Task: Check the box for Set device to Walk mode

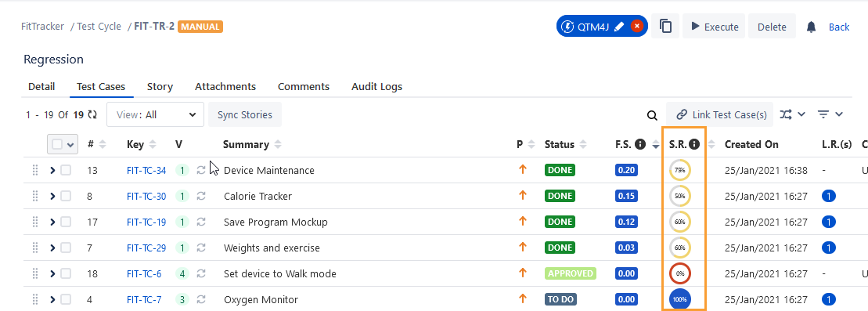Action: click(x=66, y=273)
